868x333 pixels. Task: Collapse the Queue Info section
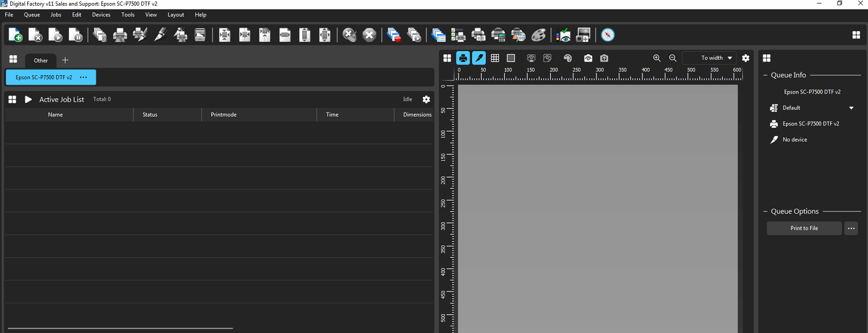[765, 75]
